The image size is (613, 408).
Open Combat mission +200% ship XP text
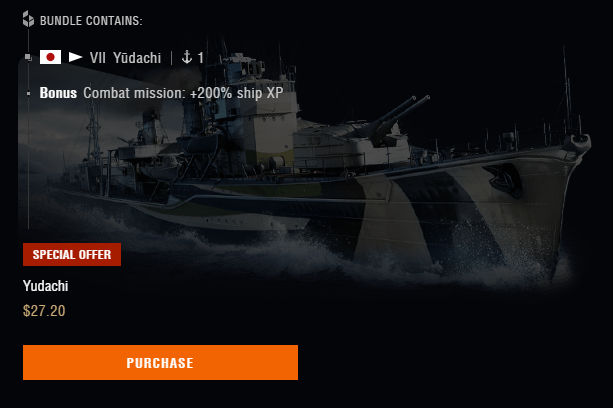point(183,93)
